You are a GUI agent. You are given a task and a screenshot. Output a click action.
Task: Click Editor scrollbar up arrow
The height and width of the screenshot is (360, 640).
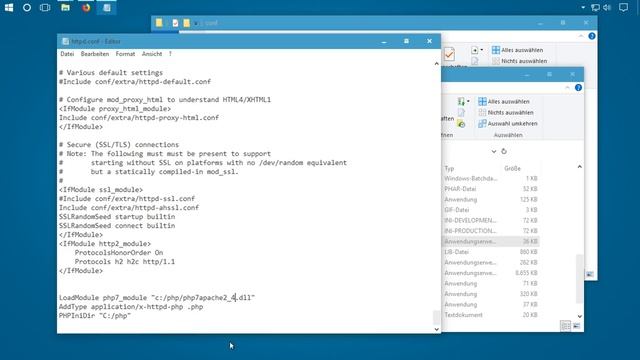point(436,64)
